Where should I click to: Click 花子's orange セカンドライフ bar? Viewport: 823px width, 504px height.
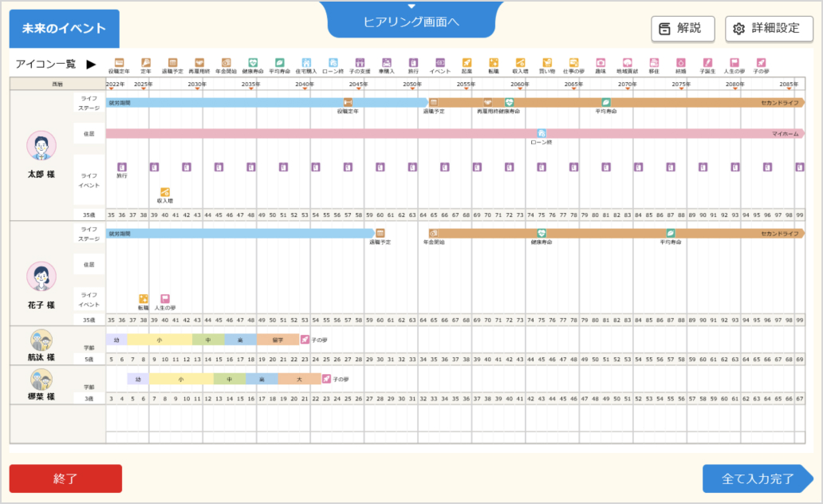click(x=616, y=234)
